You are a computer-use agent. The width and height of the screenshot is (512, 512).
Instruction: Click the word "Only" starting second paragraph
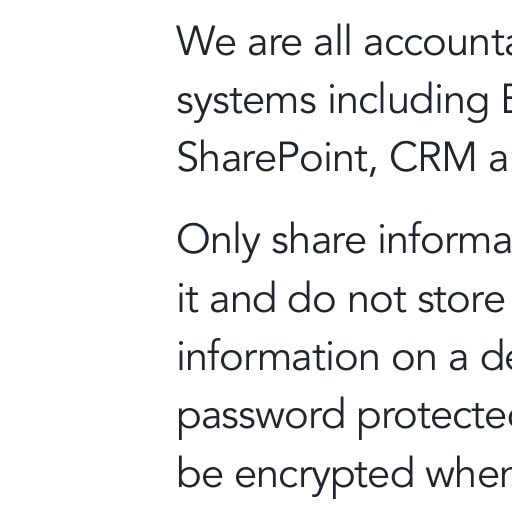[218, 241]
